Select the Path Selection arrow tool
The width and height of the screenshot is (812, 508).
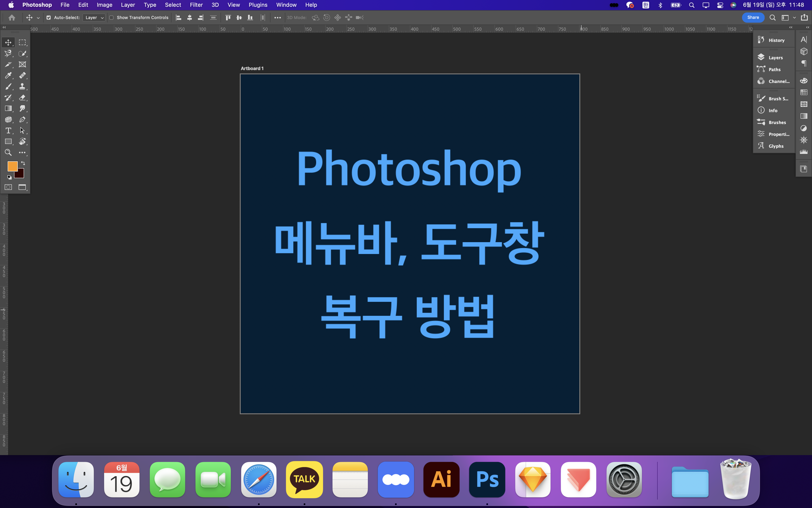coord(22,131)
